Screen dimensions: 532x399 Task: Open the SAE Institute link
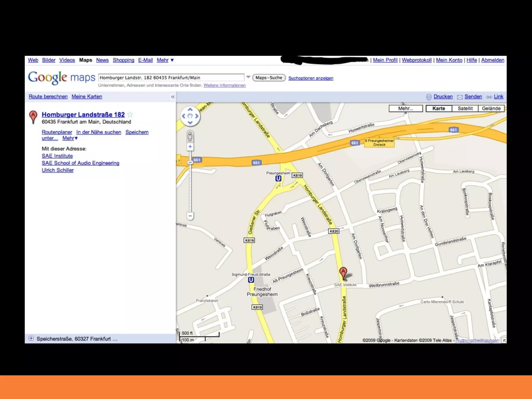[x=57, y=156]
